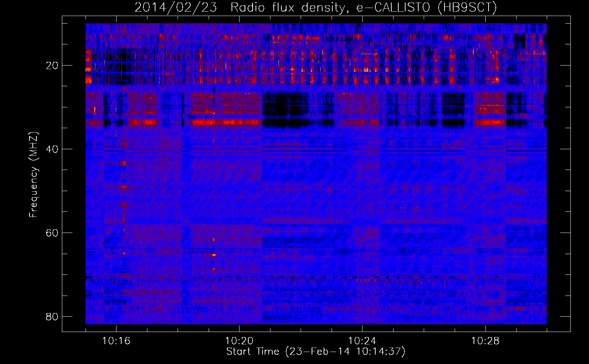Click the plot title date 2014/02/23
Image resolution: width=589 pixels, height=364 pixels.
tap(176, 7)
